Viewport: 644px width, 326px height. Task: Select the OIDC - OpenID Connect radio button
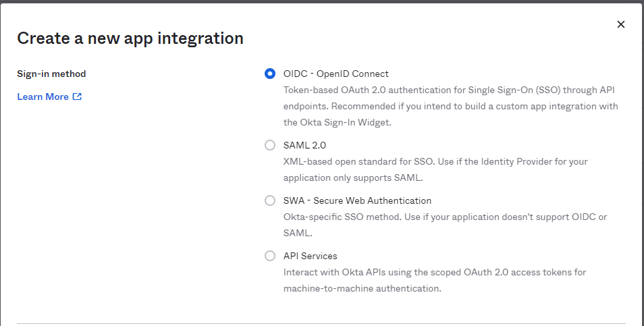tap(270, 74)
